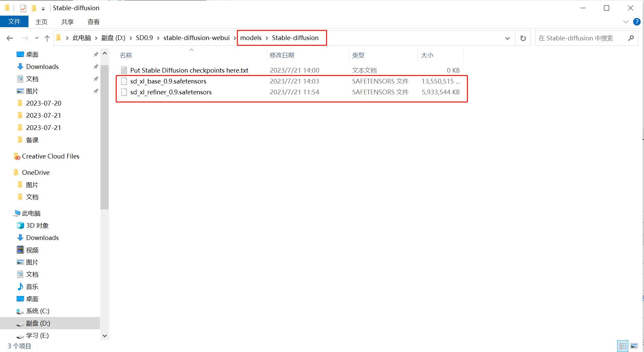Open Creative Cloud Files in sidebar
Image resolution: width=644 pixels, height=352 pixels.
(51, 156)
